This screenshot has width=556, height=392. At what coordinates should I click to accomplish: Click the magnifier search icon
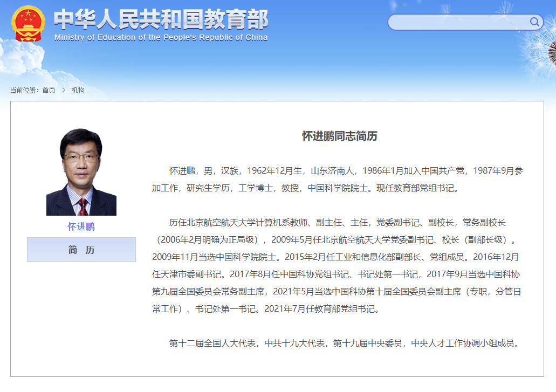click(534, 22)
